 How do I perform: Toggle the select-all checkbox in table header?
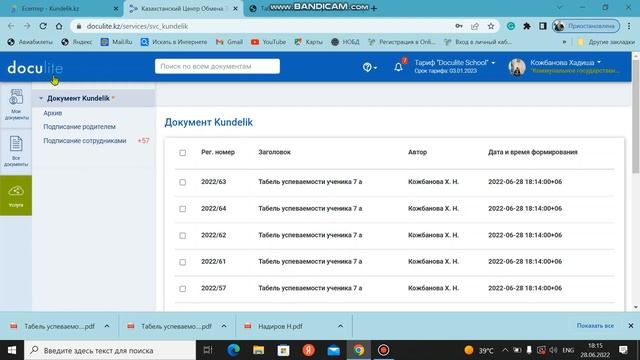coord(182,153)
